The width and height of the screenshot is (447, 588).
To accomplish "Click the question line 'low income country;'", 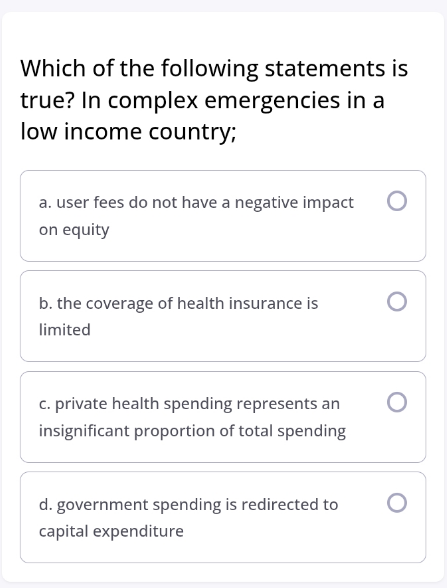I will point(128,132).
